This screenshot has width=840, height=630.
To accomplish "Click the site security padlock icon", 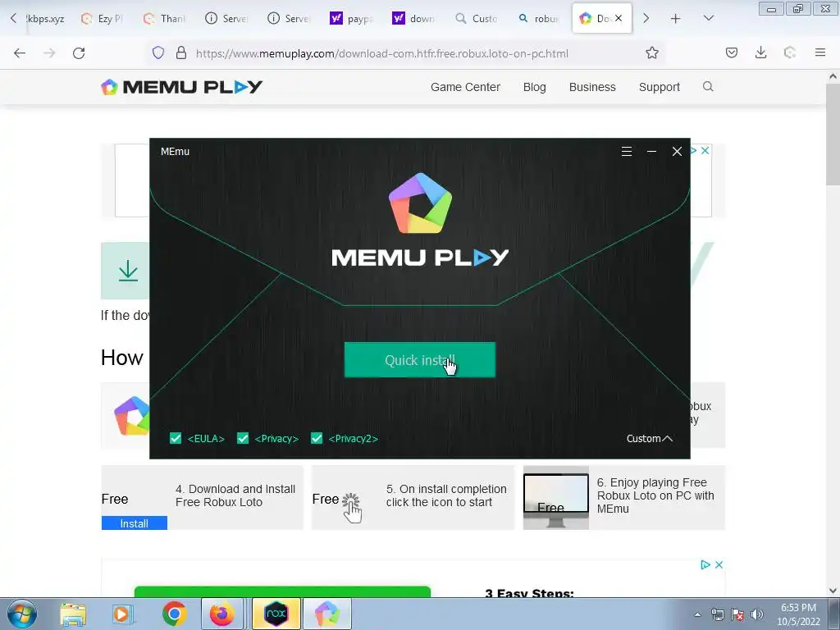I will (181, 52).
